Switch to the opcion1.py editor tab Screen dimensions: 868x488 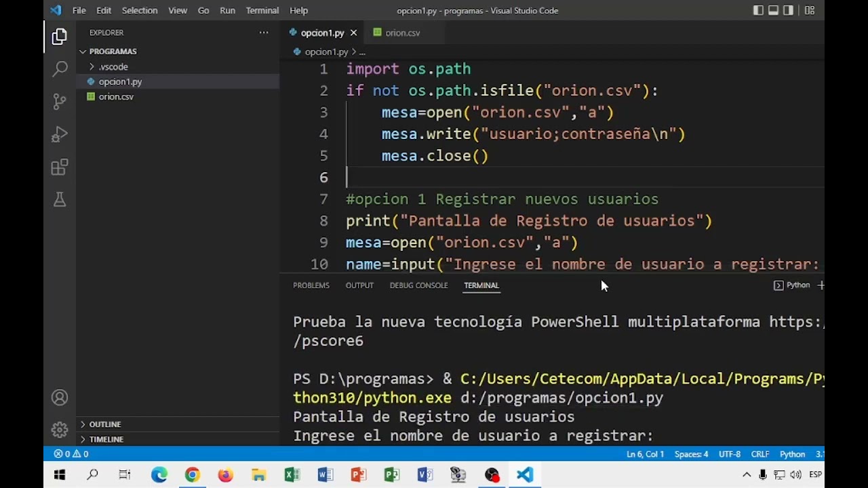(323, 33)
